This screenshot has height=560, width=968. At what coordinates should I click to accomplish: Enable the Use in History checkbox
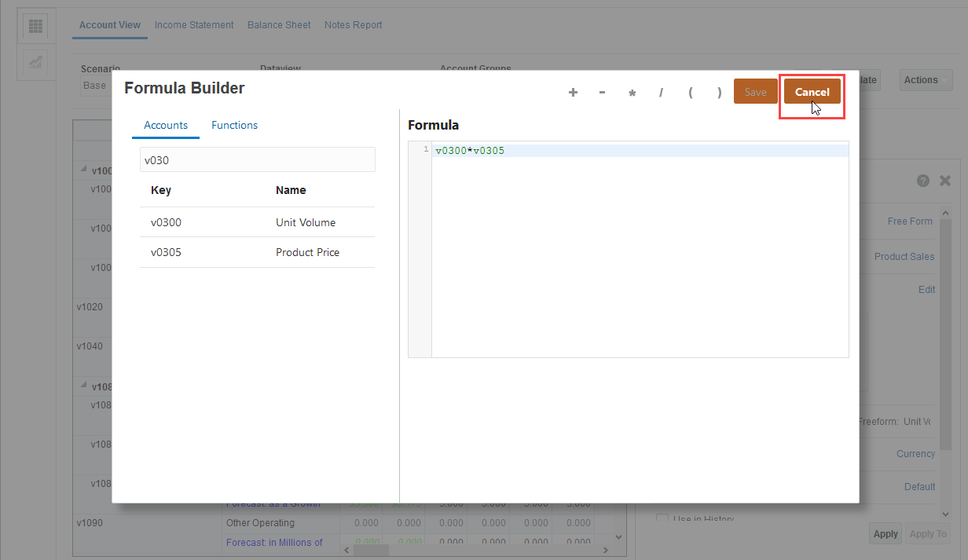click(x=662, y=518)
